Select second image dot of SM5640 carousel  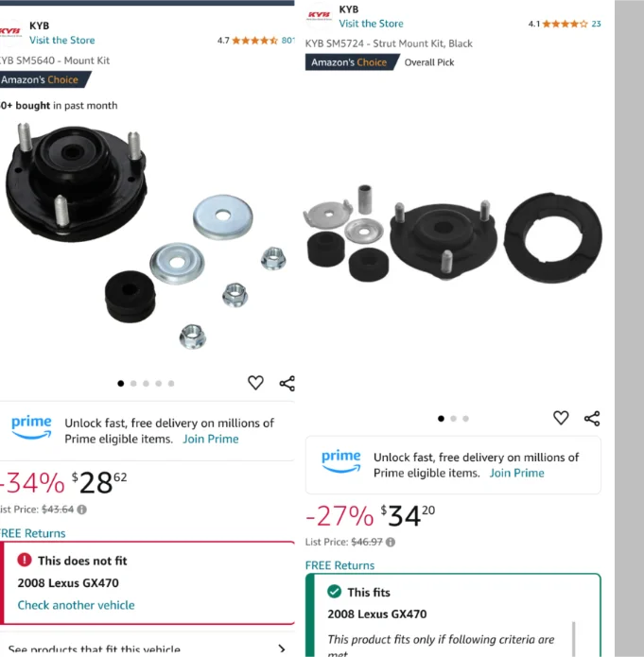pos(133,384)
